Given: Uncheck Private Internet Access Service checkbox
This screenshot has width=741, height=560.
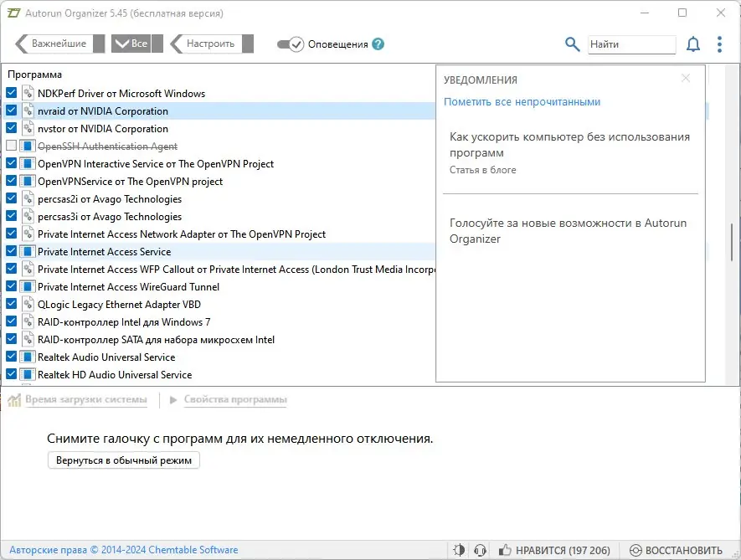Looking at the screenshot, I should click(12, 252).
